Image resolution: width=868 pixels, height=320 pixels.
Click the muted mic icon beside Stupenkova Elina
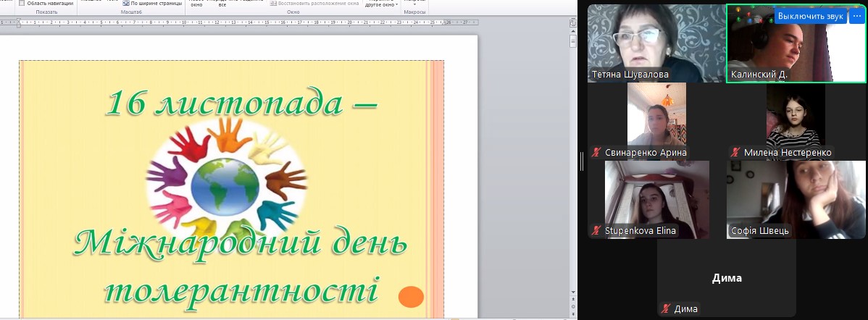(x=596, y=231)
